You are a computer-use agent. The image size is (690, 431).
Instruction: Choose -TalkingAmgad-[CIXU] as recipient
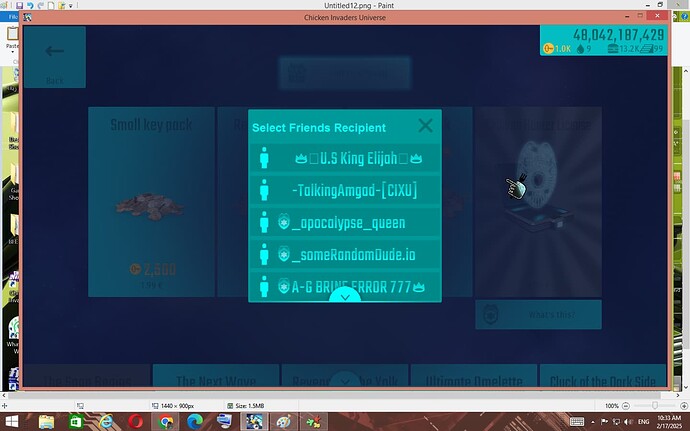pyautogui.click(x=345, y=191)
